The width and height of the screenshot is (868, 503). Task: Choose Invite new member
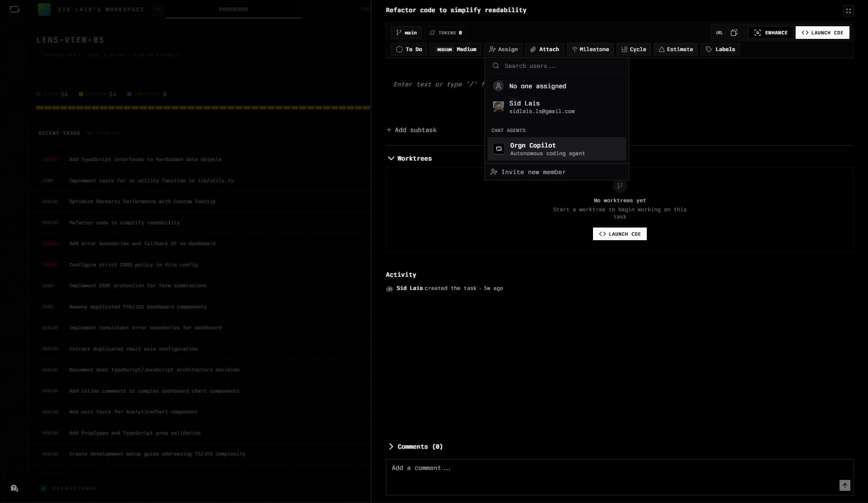557,172
